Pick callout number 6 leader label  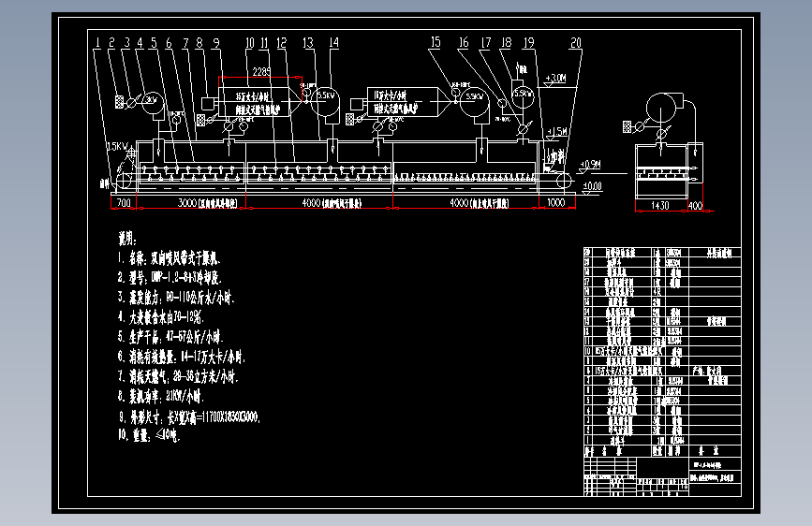click(x=169, y=42)
